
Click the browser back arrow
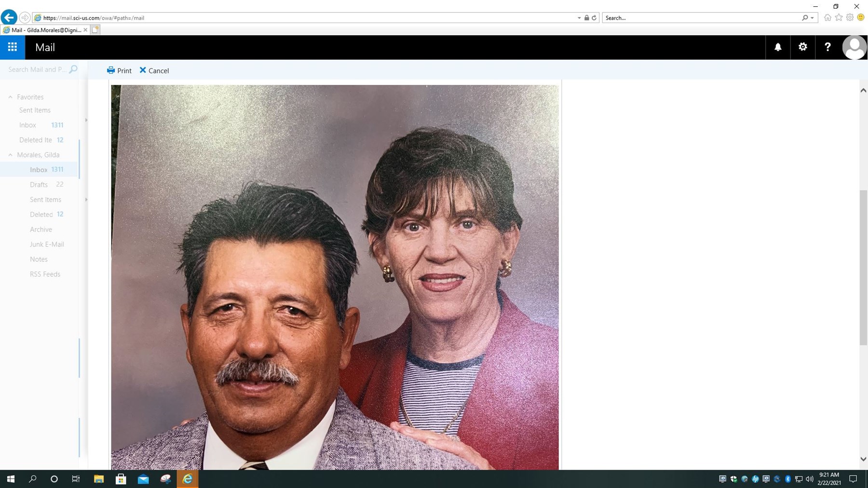click(x=9, y=17)
